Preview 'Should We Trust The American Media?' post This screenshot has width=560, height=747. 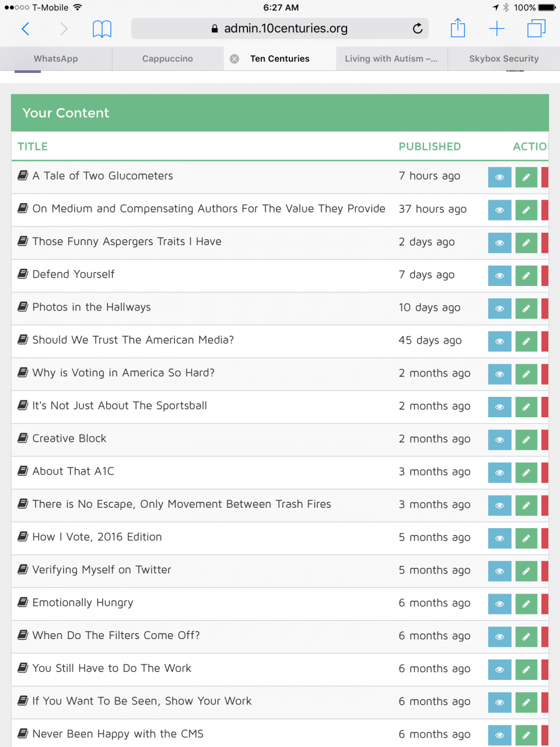(x=499, y=341)
